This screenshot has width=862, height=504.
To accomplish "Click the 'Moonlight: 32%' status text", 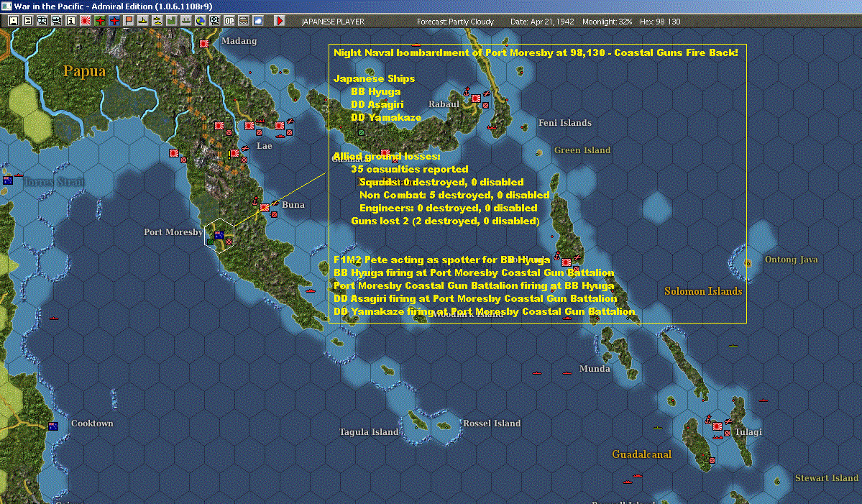I will tap(607, 22).
